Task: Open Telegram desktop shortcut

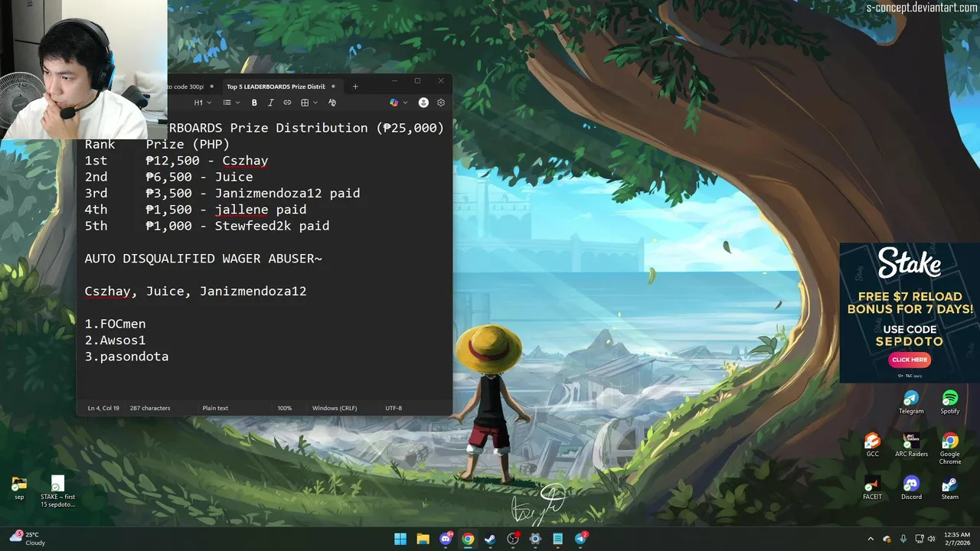Action: pos(911,403)
